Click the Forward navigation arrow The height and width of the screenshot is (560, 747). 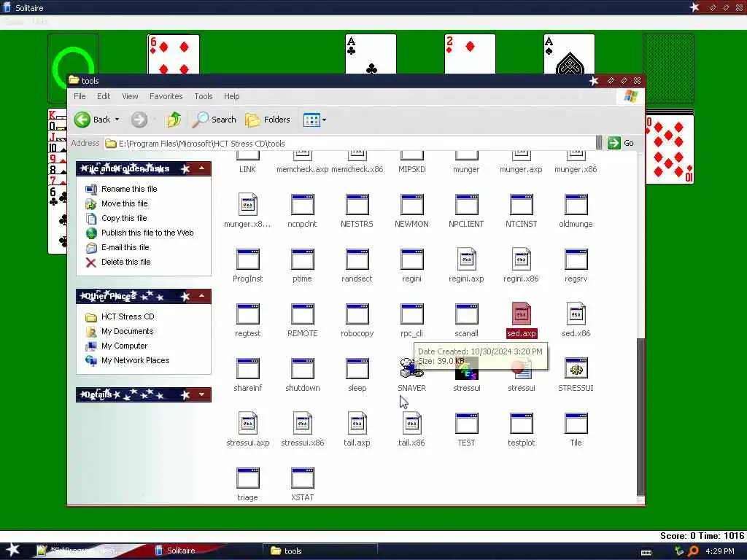[139, 120]
